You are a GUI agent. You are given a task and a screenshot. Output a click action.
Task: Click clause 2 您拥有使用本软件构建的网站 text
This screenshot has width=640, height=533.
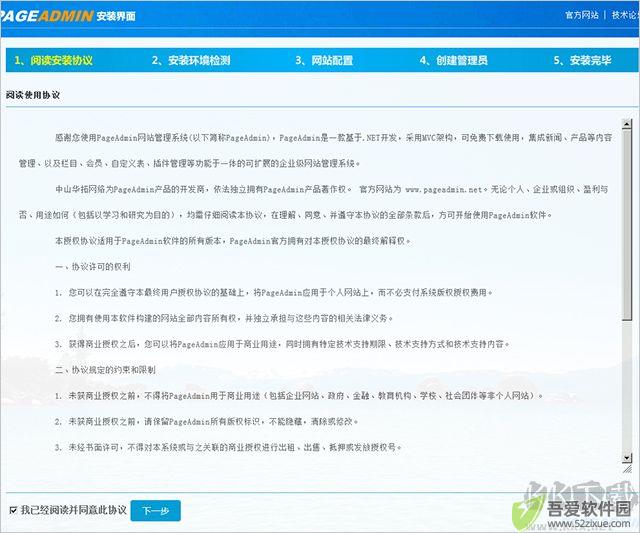224,318
